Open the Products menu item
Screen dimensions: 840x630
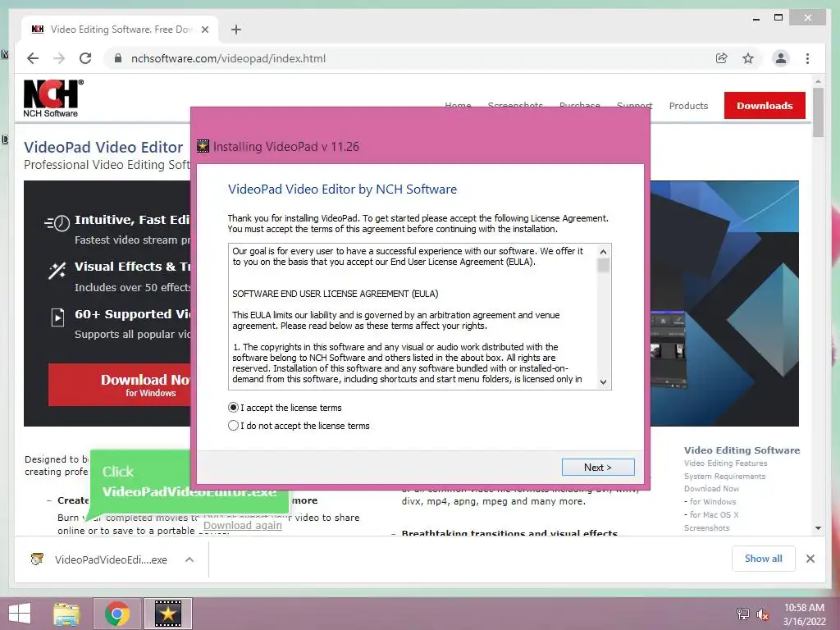click(688, 106)
